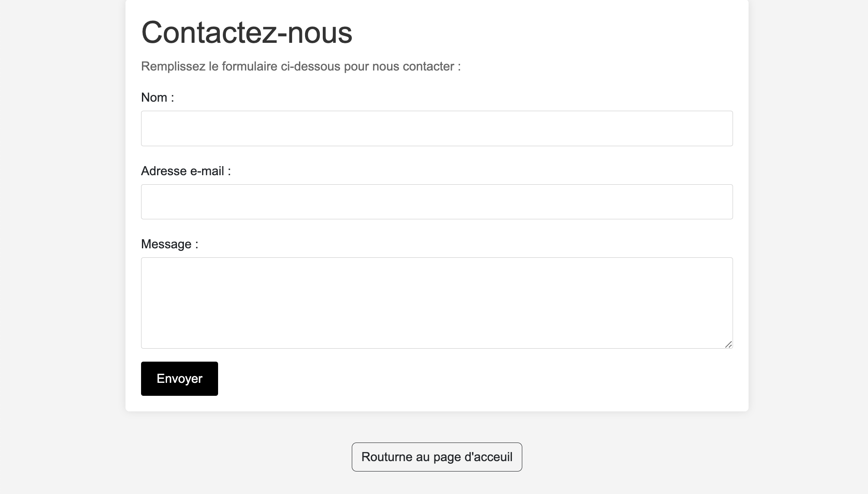Click the textarea resize handle corner
This screenshot has height=494, width=868.
729,344
